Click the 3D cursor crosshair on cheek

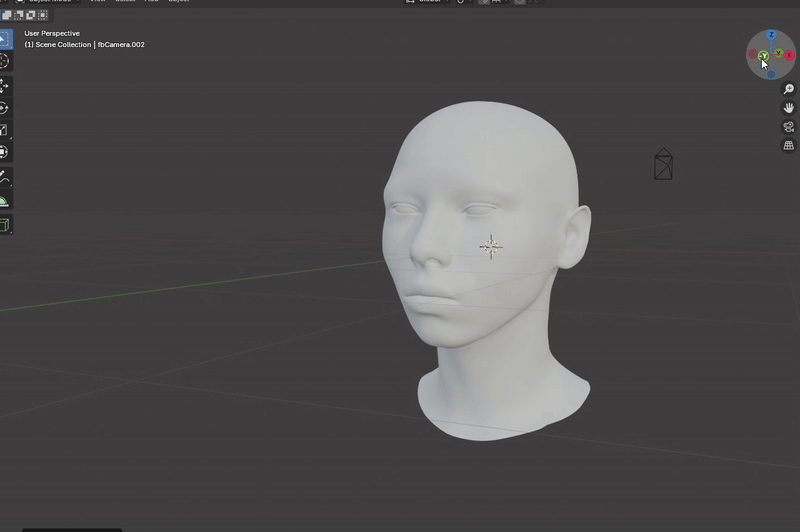491,247
